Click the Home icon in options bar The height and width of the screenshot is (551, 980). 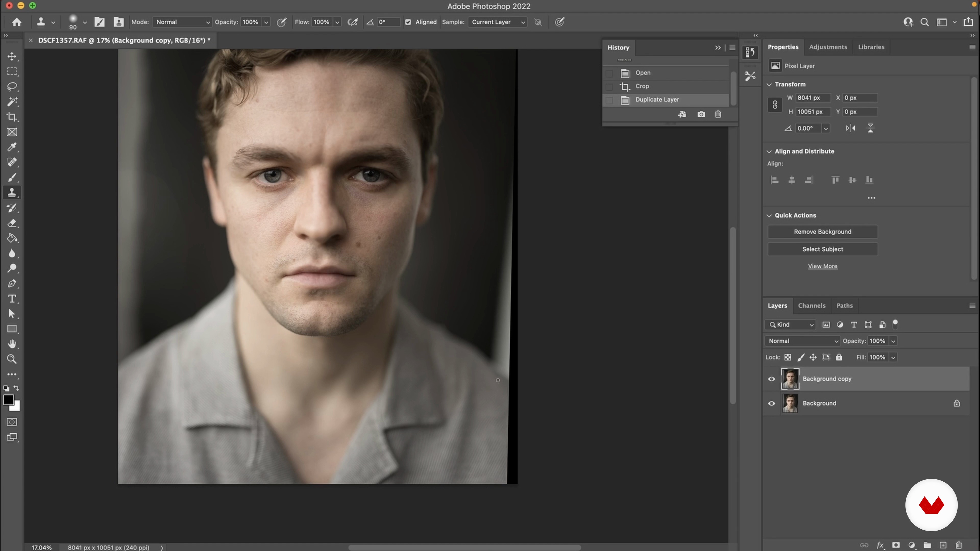coord(17,22)
